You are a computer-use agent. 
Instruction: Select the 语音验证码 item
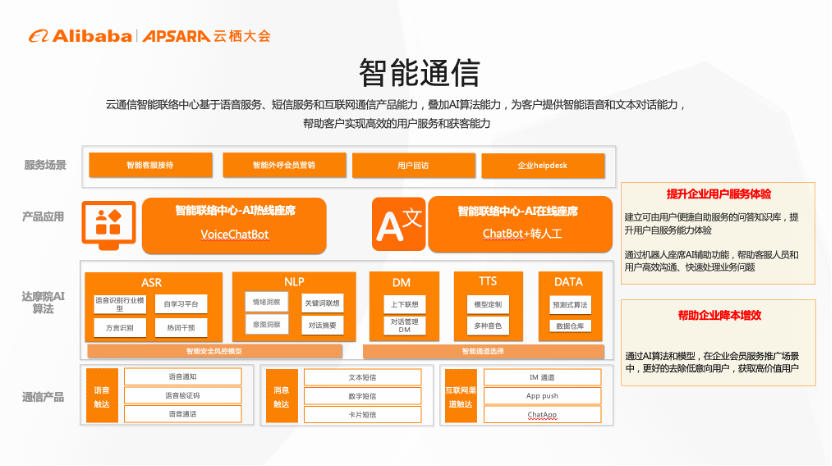(x=183, y=395)
